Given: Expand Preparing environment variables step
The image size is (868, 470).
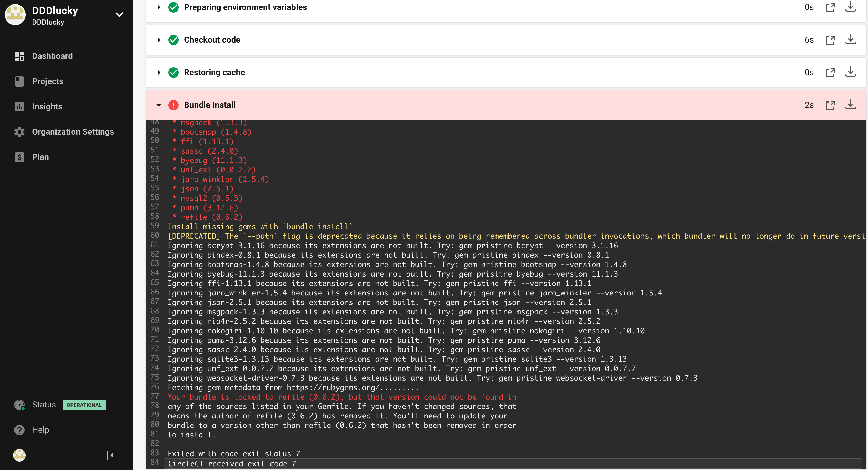Looking at the screenshot, I should click(159, 7).
